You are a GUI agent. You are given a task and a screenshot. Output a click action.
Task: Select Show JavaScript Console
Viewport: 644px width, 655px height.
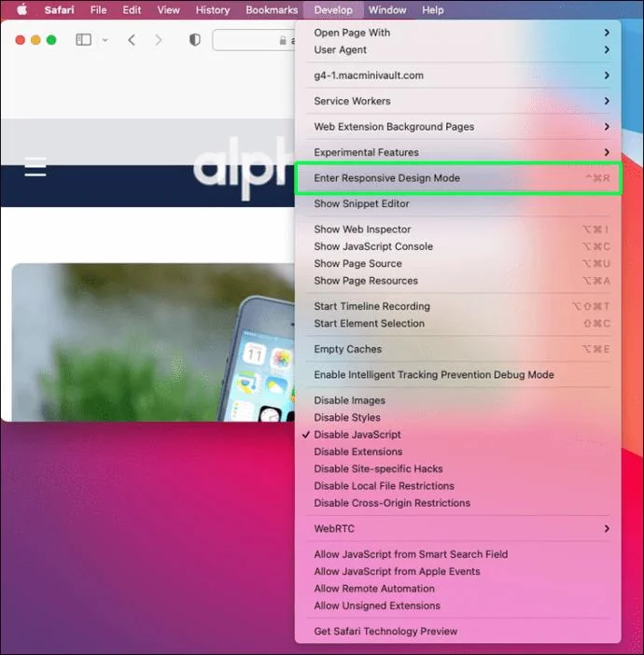point(457,246)
